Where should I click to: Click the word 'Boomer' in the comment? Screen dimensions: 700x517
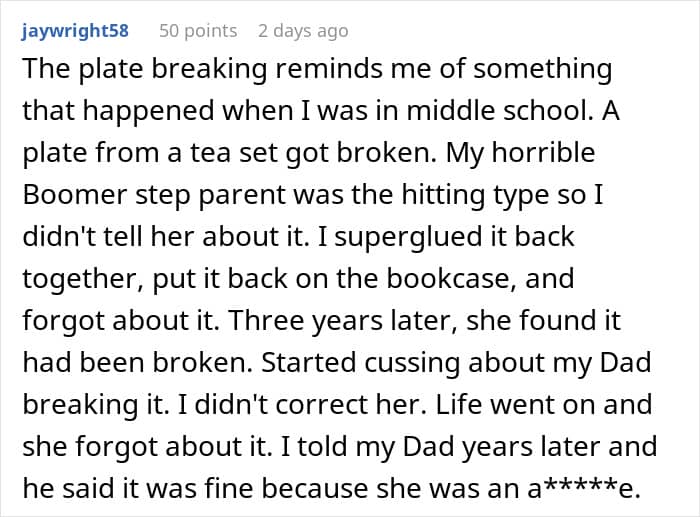pyautogui.click(x=75, y=195)
